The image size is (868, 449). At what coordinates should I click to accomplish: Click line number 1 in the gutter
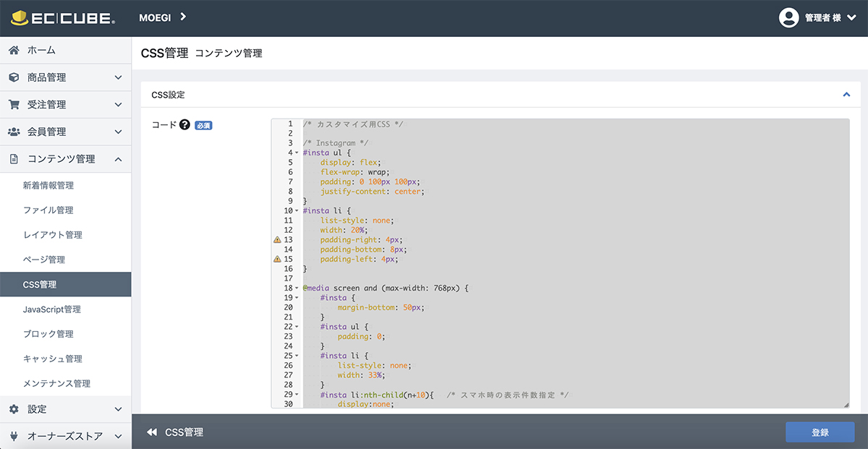(289, 124)
